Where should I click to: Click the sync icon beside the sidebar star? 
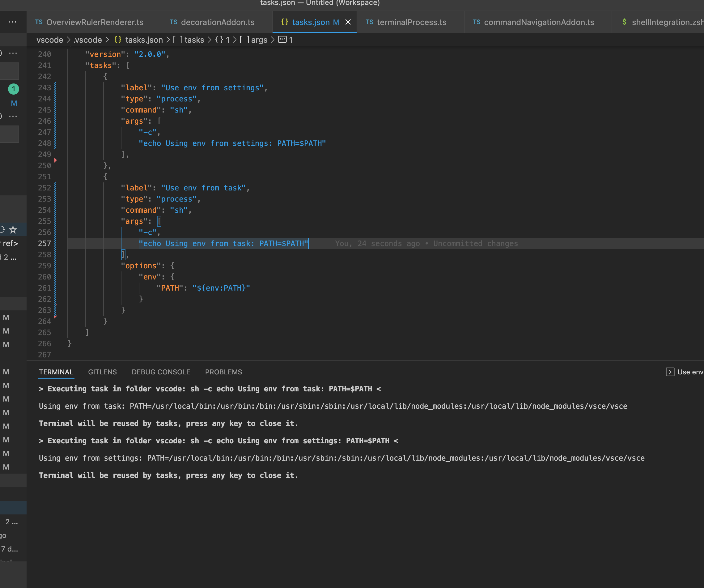coord(2,229)
